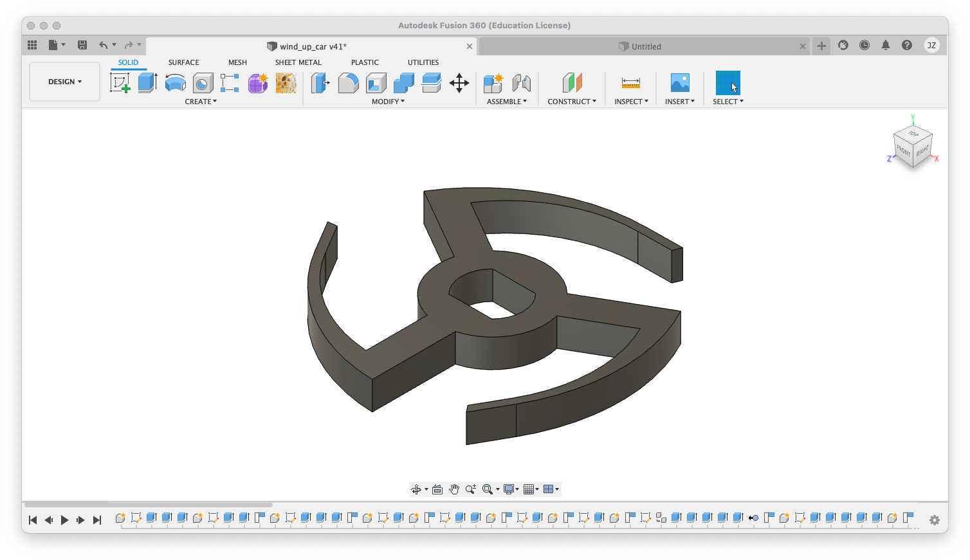This screenshot has height=560, width=970.
Task: Expand the MODIFY menu
Action: [389, 102]
